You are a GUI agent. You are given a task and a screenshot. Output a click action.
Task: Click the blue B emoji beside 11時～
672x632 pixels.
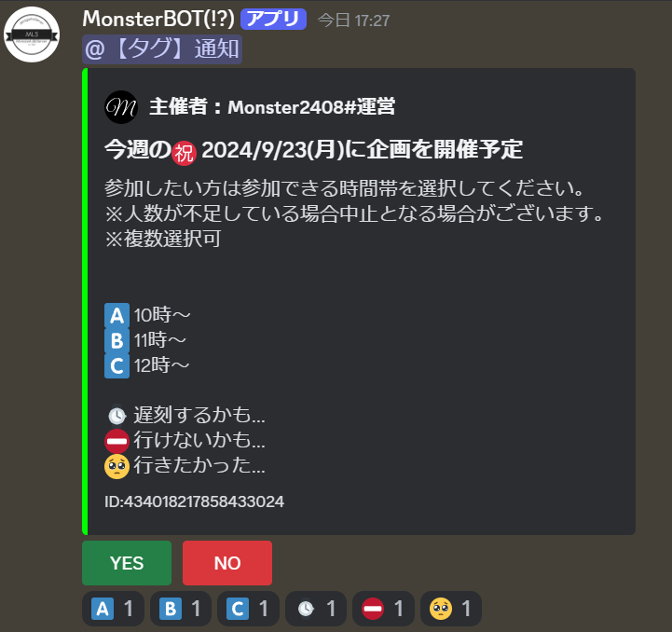[x=117, y=340]
